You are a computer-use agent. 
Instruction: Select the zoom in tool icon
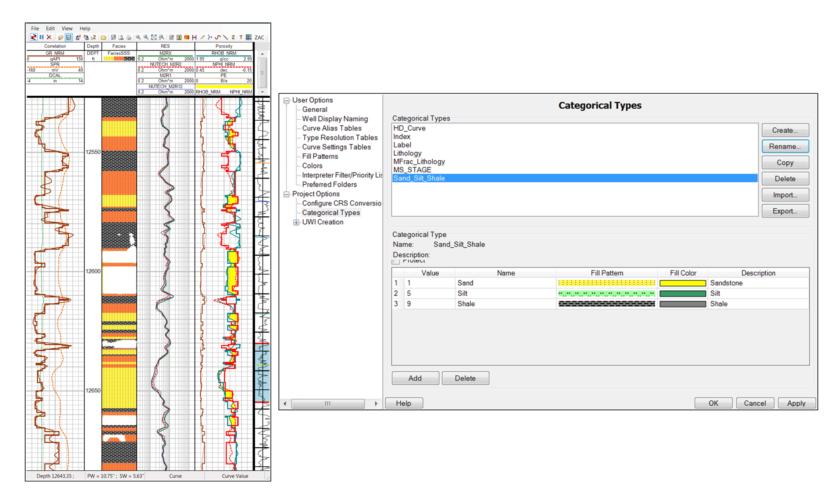139,38
